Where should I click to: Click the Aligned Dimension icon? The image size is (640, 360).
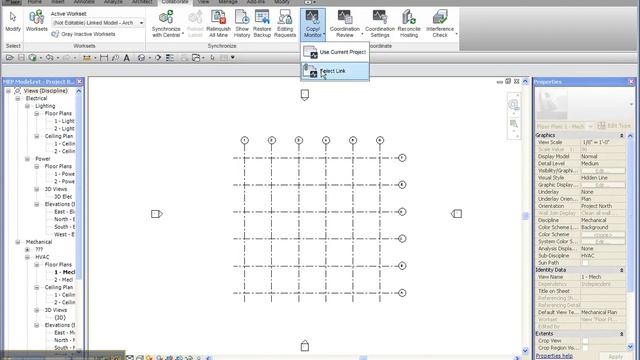(x=104, y=58)
